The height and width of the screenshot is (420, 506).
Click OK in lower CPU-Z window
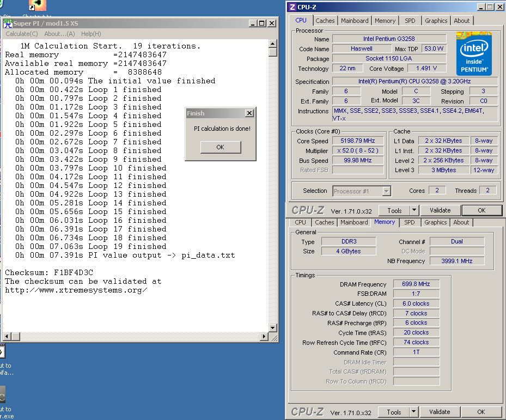click(x=481, y=412)
